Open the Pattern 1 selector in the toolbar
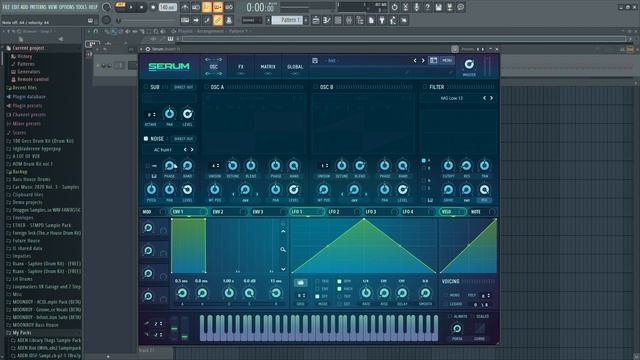The image size is (640, 360). point(287,20)
